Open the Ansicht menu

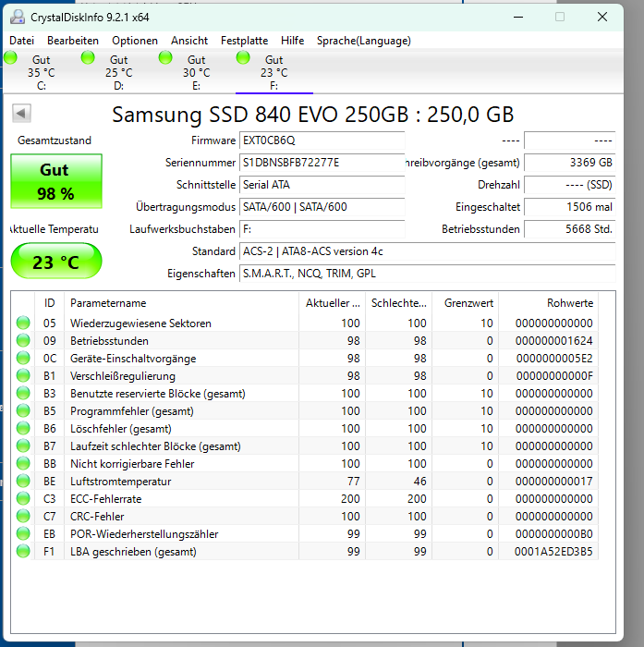click(x=189, y=41)
